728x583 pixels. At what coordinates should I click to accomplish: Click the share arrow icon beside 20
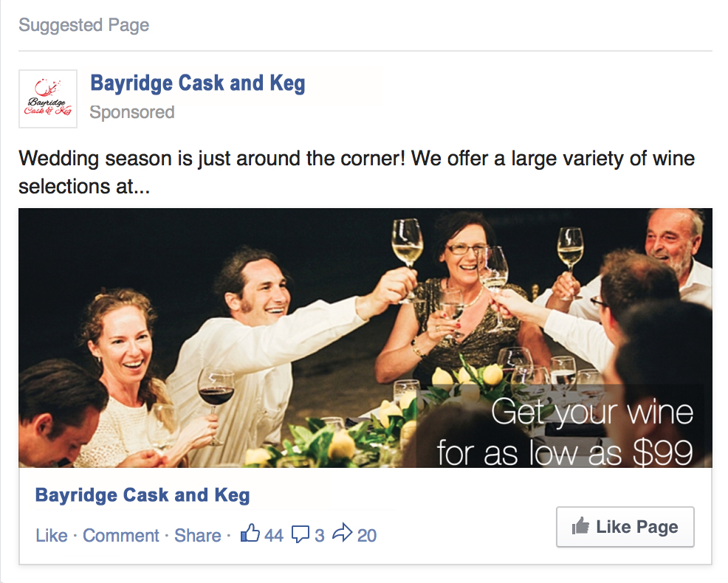point(343,534)
